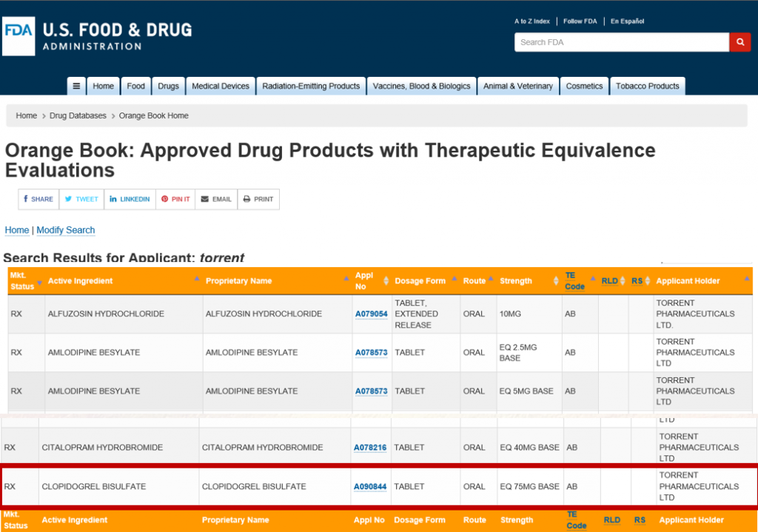Viewport: 758px width, 532px height.
Task: Go to Orange Book Home breadcrumb
Action: click(x=154, y=115)
